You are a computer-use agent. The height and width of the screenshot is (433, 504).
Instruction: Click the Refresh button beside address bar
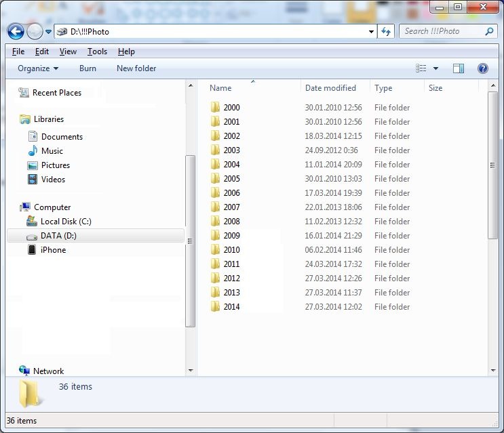(387, 31)
